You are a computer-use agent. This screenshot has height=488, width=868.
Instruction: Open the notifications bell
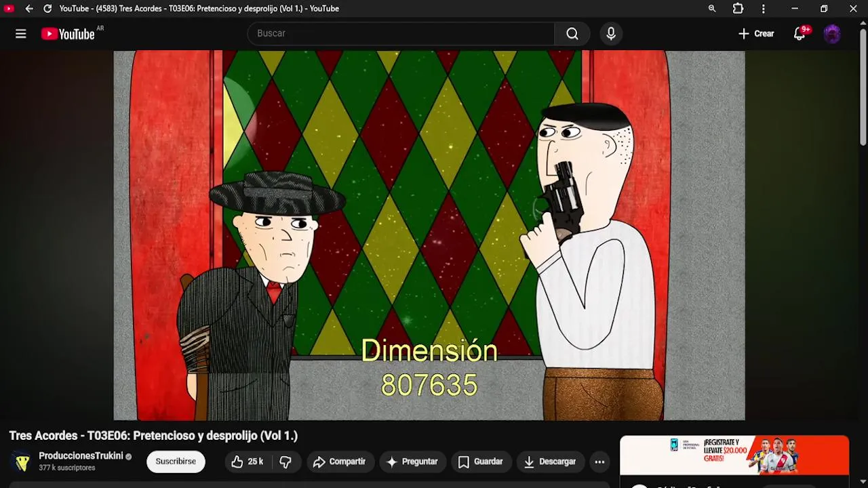[800, 34]
